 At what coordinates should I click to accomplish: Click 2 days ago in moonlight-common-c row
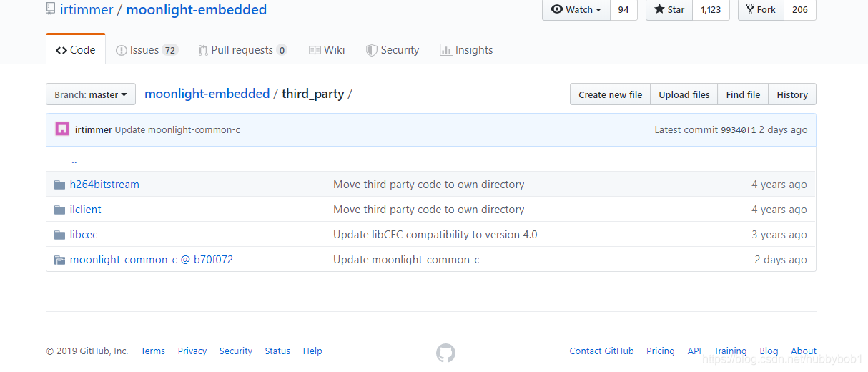[781, 260]
